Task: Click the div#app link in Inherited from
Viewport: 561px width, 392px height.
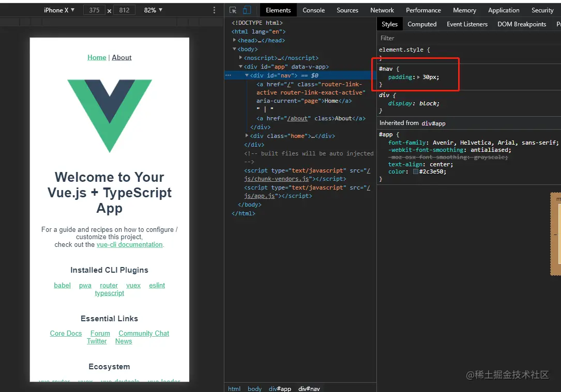Action: click(433, 123)
